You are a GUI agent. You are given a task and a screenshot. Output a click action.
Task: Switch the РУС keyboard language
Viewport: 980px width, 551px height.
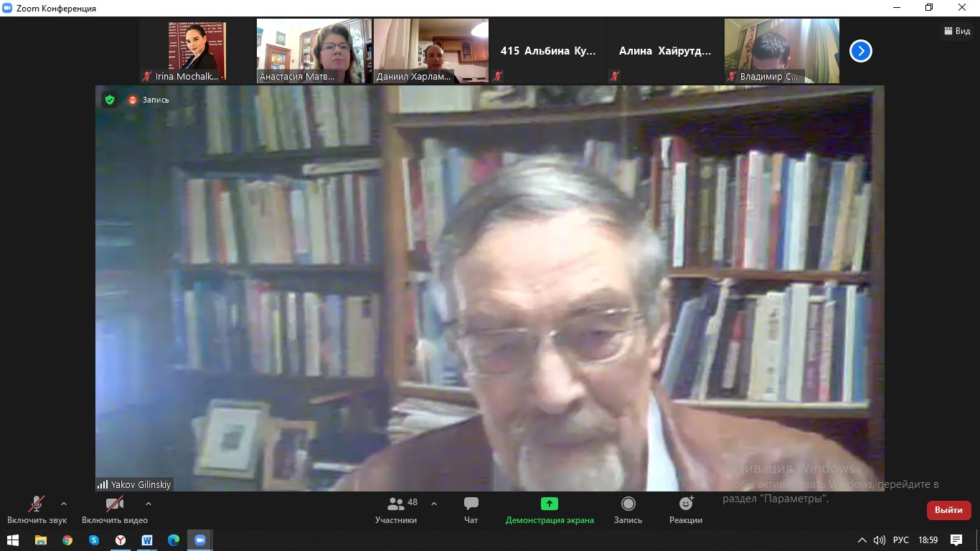point(900,540)
